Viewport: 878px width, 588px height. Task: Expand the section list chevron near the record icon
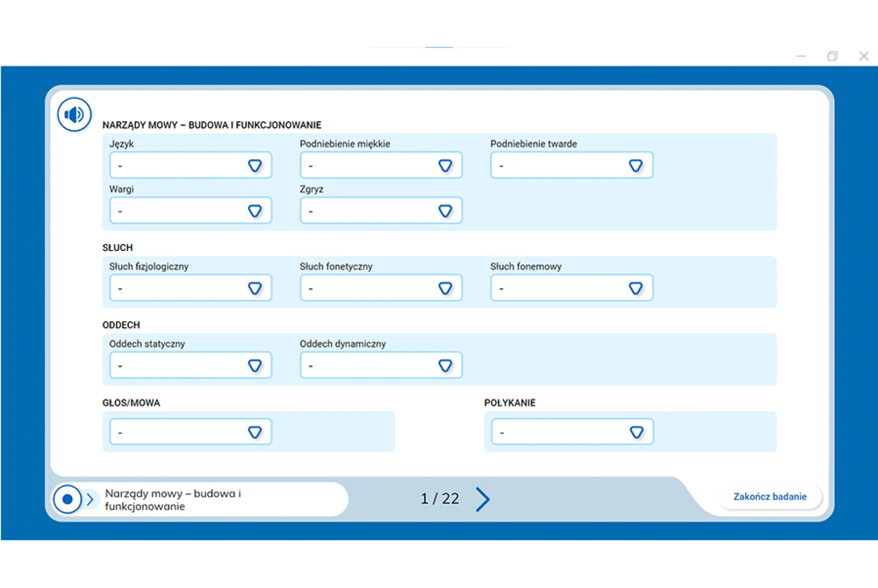click(x=90, y=499)
